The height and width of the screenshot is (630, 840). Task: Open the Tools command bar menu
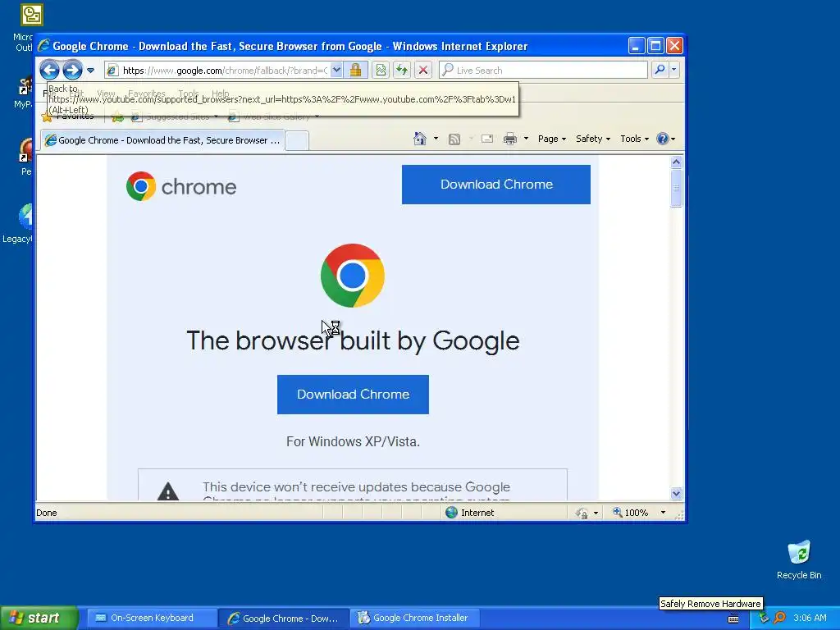(x=634, y=139)
